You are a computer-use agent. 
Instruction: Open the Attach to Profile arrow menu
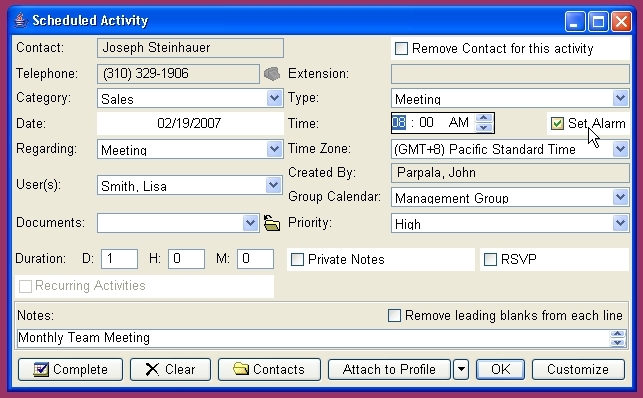[461, 369]
